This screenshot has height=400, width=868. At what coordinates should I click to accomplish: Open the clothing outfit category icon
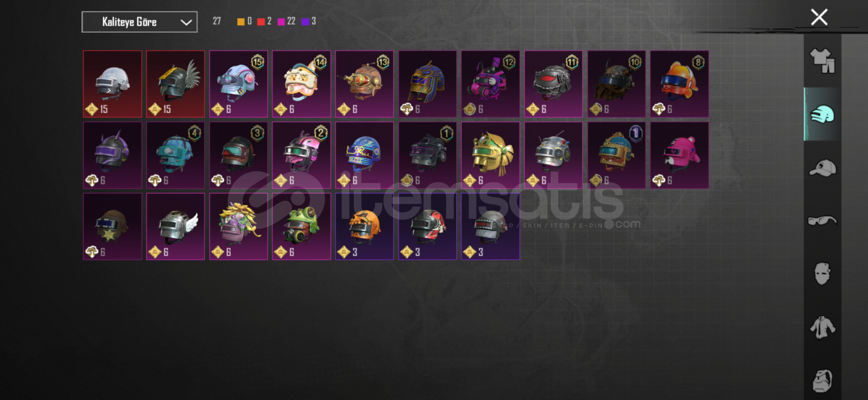822,61
